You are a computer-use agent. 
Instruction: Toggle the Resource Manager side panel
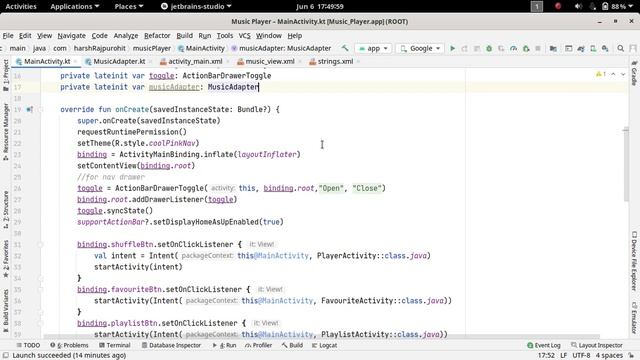pos(6,131)
